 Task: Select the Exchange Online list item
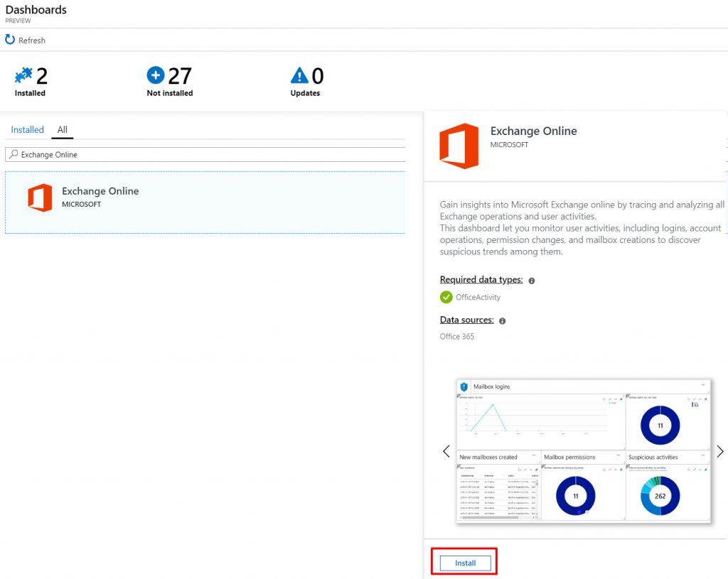pos(205,202)
